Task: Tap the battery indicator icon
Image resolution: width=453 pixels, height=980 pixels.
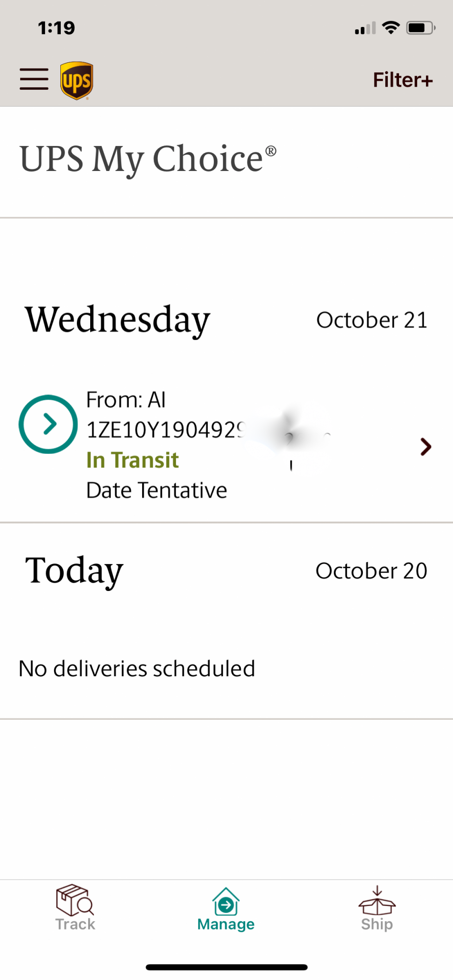Action: pyautogui.click(x=420, y=27)
